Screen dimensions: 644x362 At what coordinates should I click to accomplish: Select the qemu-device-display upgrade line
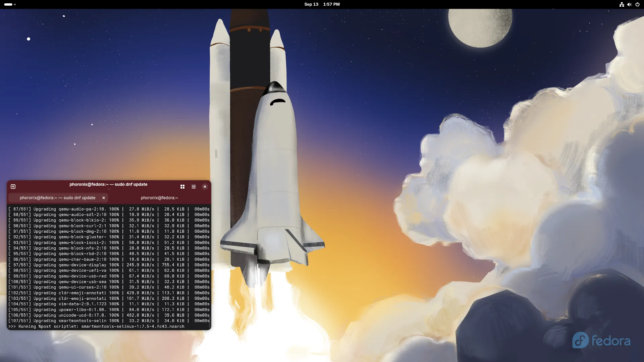(109, 265)
